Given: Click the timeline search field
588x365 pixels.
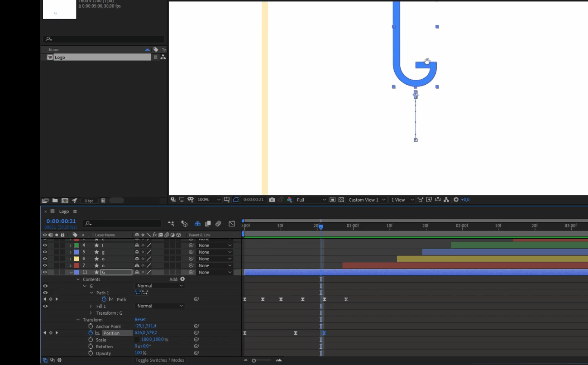Looking at the screenshot, I should [x=122, y=224].
